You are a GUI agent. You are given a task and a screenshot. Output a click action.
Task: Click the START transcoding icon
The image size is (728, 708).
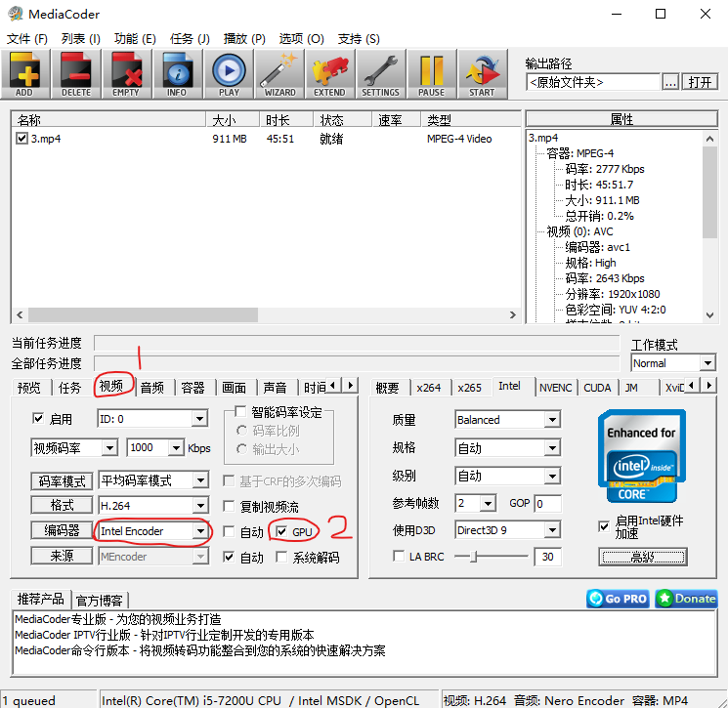pyautogui.click(x=482, y=74)
